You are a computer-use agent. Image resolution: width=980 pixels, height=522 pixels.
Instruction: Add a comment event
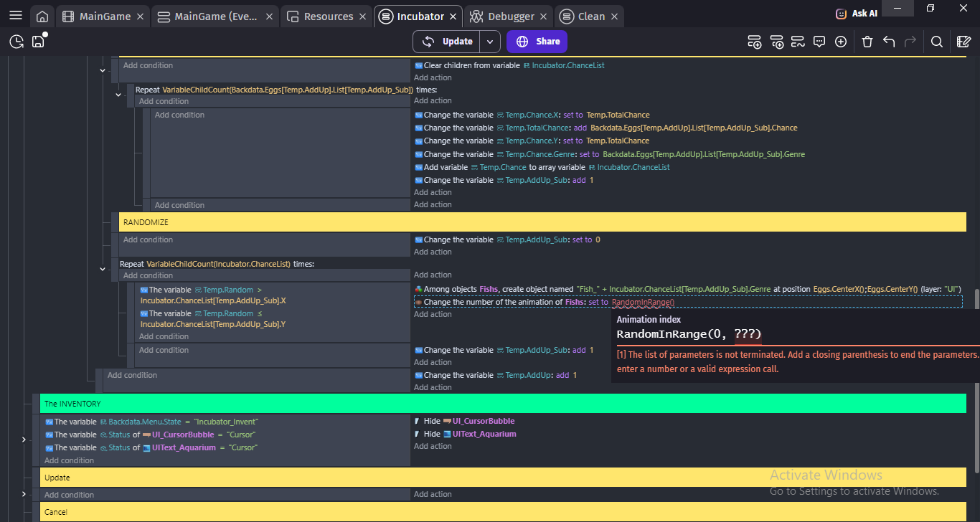(x=819, y=42)
